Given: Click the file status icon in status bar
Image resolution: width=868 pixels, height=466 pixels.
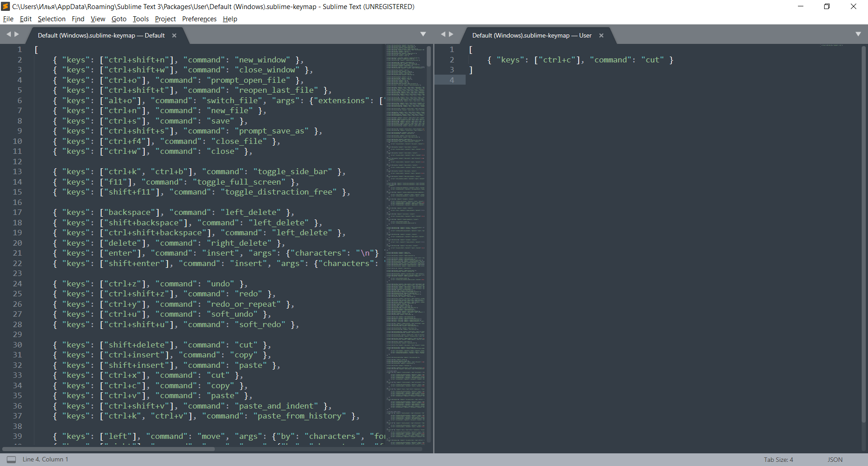Looking at the screenshot, I should 11,459.
